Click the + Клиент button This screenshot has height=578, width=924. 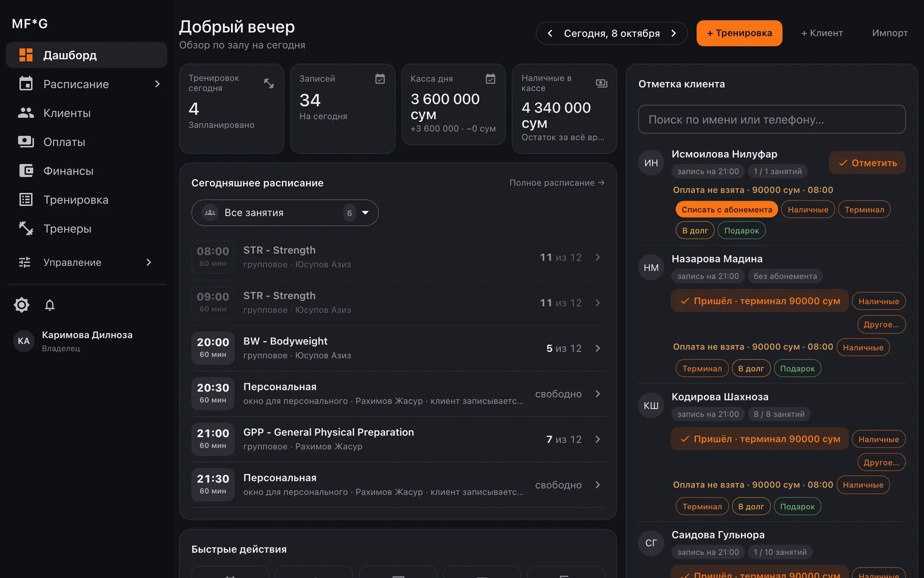(822, 33)
